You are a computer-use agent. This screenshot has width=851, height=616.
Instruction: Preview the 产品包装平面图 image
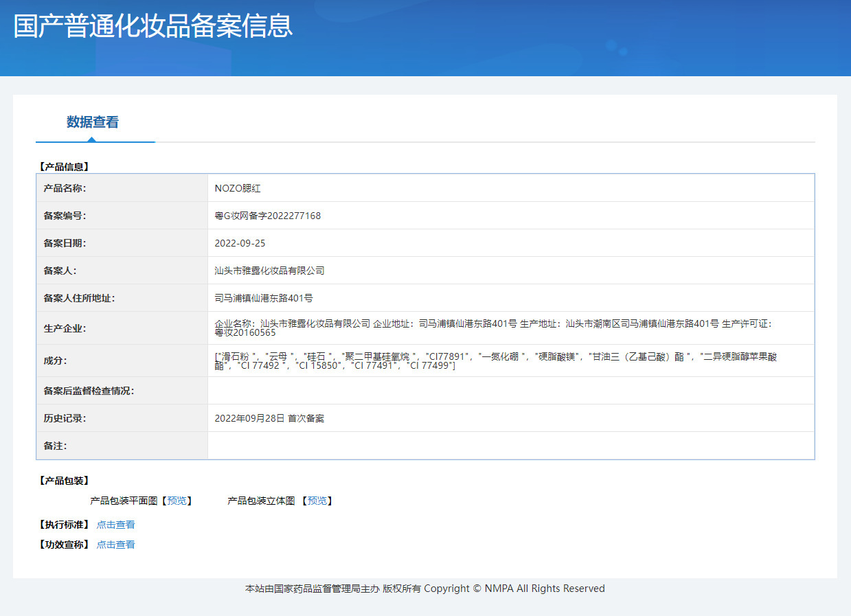click(177, 501)
